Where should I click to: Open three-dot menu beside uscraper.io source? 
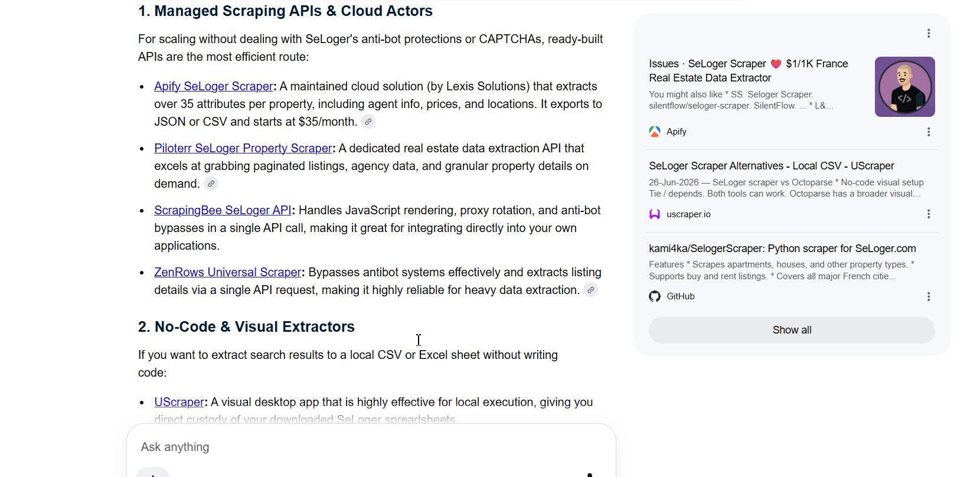929,214
